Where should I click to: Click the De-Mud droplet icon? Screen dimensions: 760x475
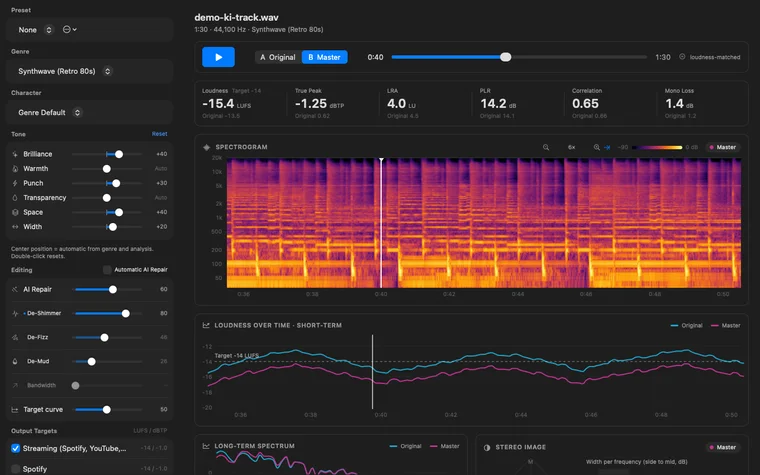[x=15, y=362]
